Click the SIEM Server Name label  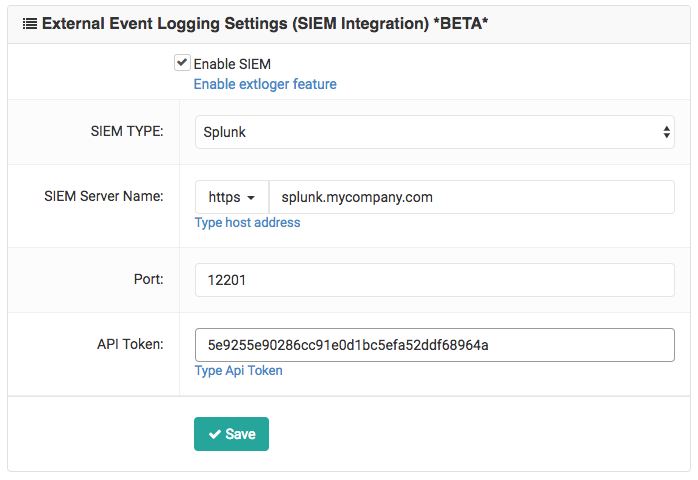tap(104, 196)
